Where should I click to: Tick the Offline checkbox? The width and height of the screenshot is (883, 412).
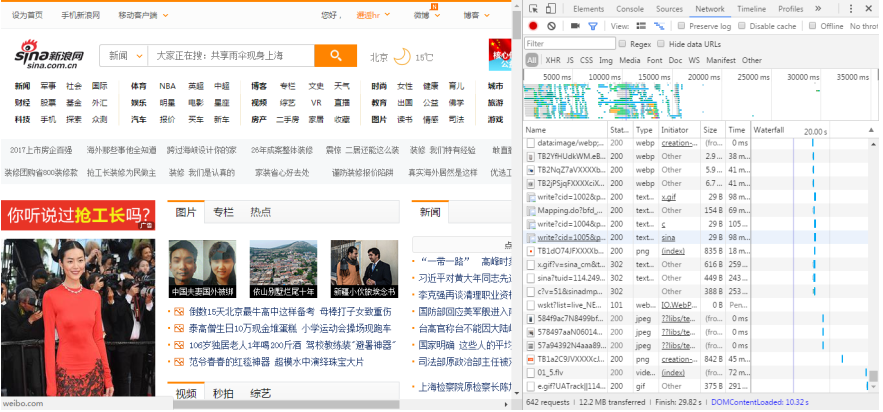[813, 26]
